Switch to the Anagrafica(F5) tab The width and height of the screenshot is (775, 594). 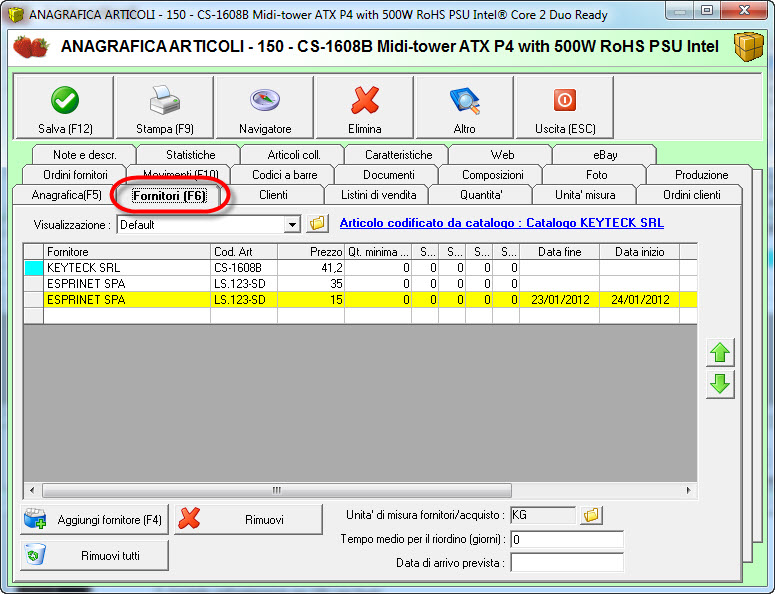click(66, 195)
